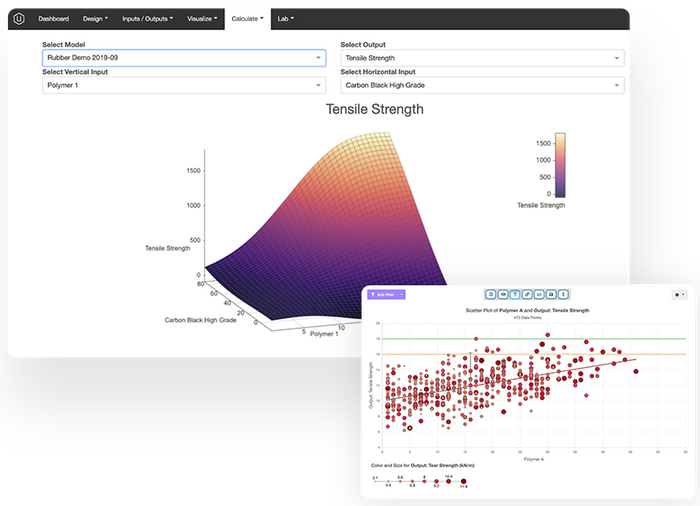Click the 'Tensile Strength' chart title

click(x=375, y=109)
